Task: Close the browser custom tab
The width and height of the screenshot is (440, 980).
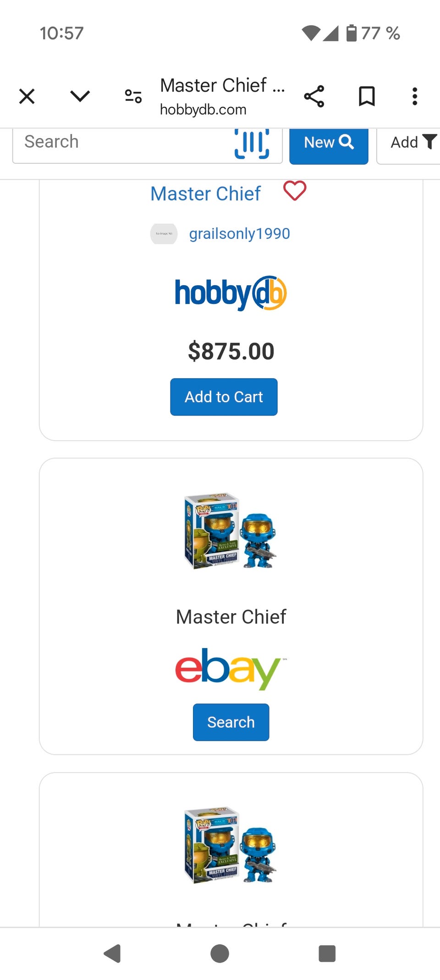Action: (27, 96)
